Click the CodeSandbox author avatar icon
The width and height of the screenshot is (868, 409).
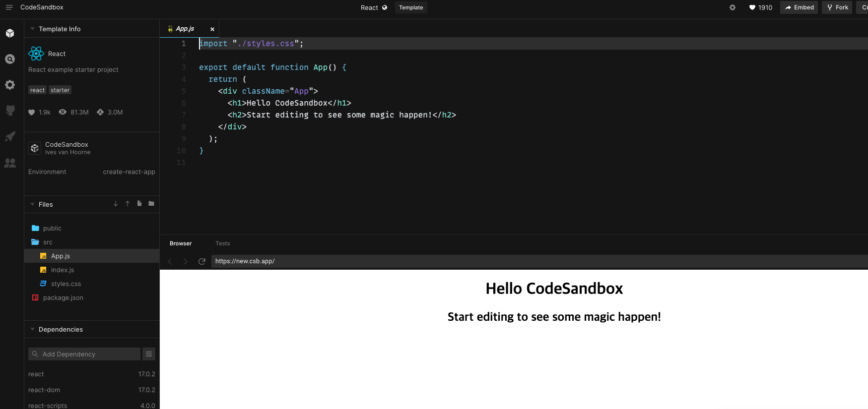[x=35, y=148]
